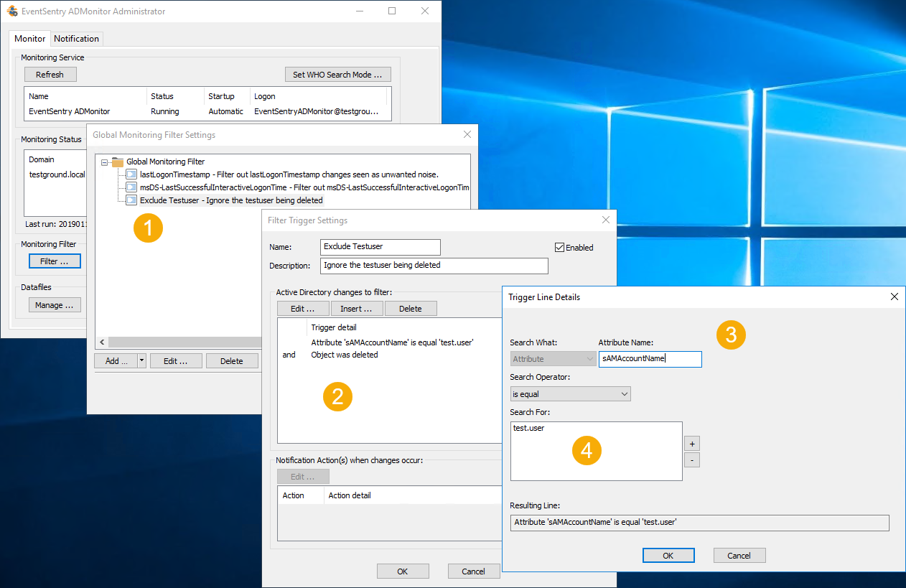Switch to the Monitor tab

coord(30,39)
